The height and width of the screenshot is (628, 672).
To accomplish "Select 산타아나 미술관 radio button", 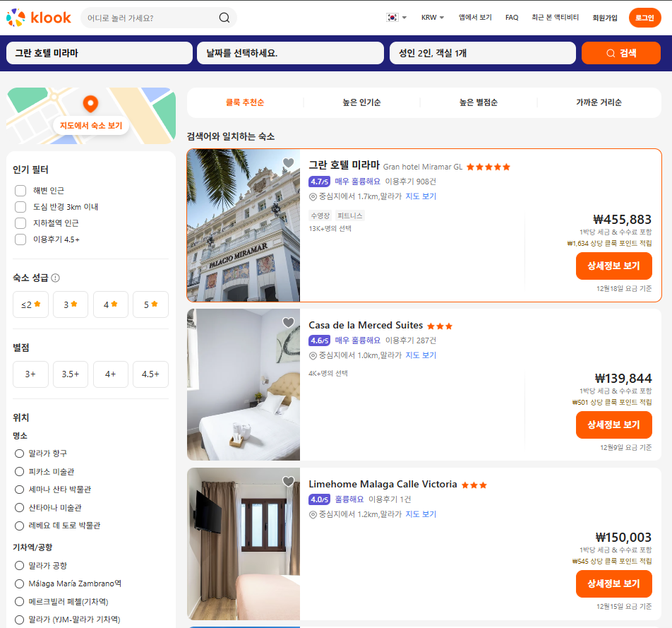I will 19,507.
